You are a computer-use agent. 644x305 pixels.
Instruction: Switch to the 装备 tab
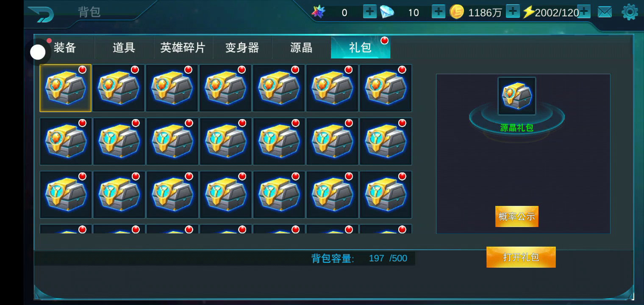(65, 47)
